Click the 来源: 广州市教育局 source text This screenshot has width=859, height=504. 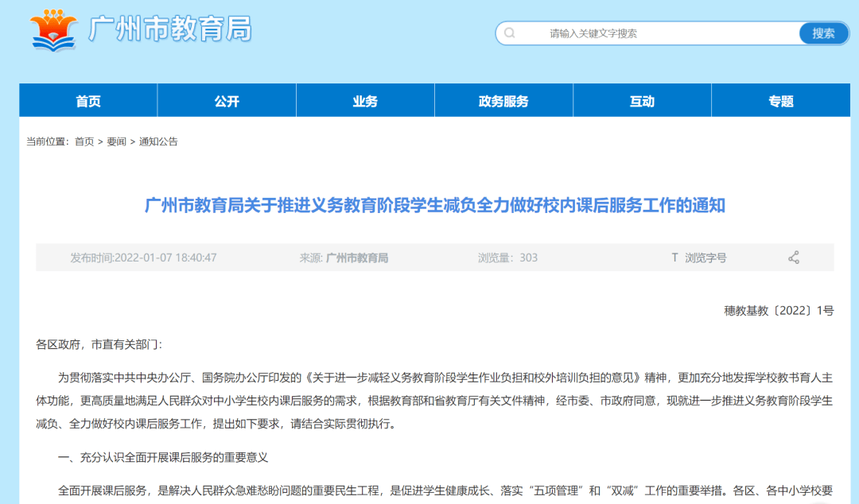click(344, 258)
